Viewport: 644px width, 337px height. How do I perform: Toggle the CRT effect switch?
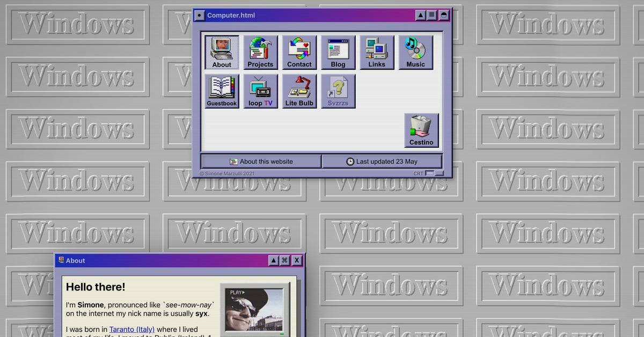435,173
